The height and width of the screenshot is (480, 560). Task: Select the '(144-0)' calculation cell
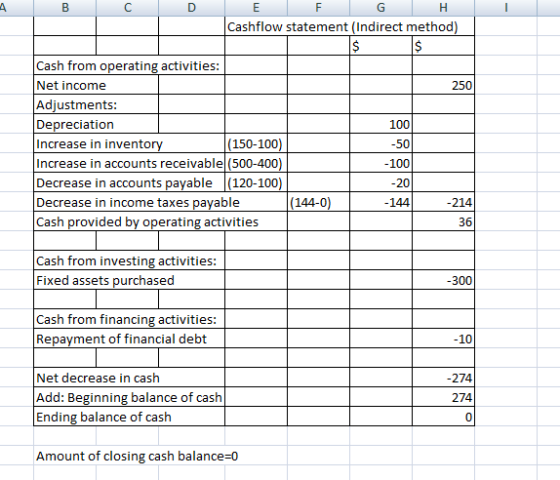pyautogui.click(x=319, y=202)
